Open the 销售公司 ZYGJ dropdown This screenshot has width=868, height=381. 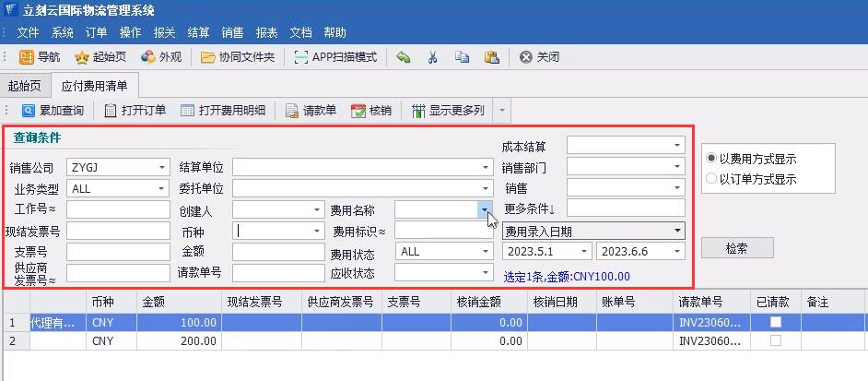pos(161,166)
